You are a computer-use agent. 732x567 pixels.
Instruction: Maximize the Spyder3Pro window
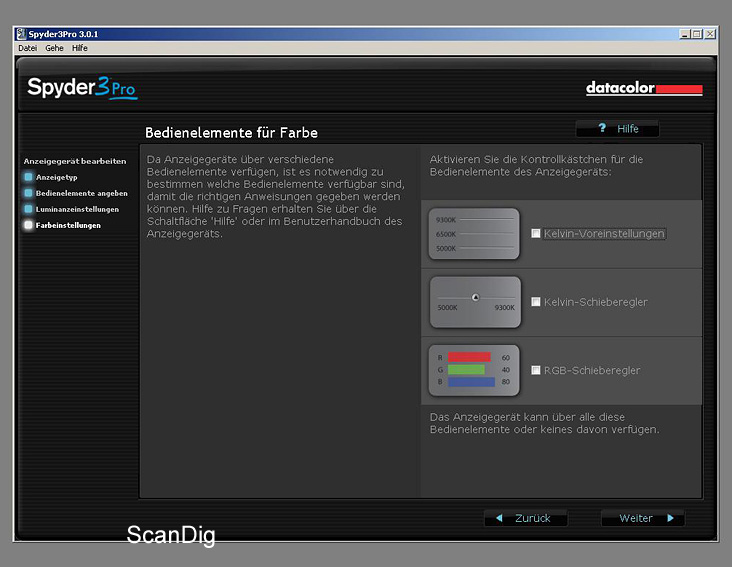tap(697, 34)
